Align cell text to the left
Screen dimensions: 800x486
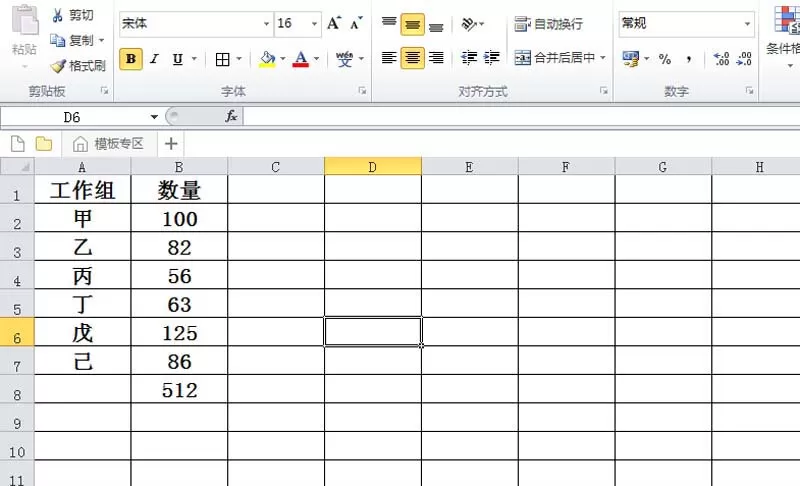point(389,58)
